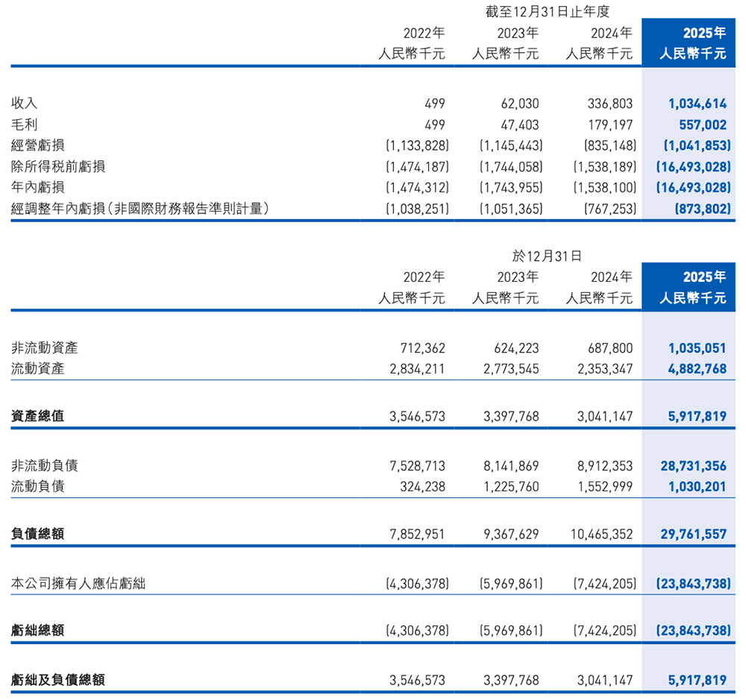The height and width of the screenshot is (700, 746).
Task: Select current assets value 2,773,545
Action: tap(511, 369)
